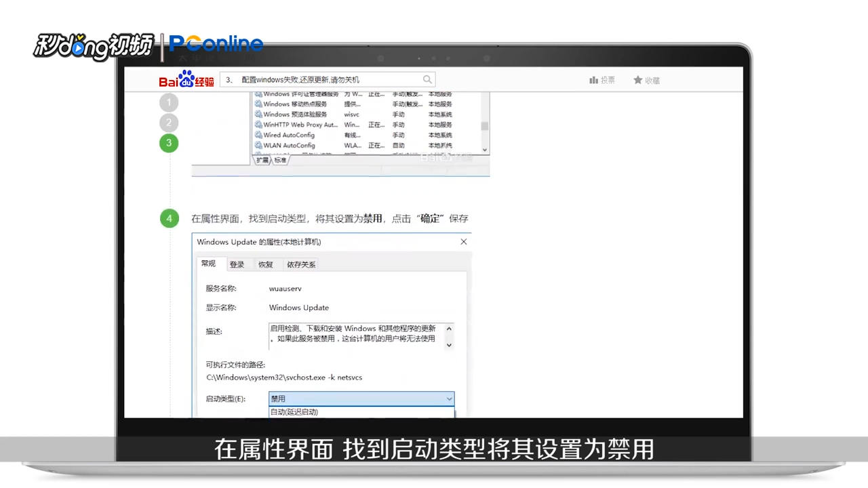Click the 启动类型 dropdown arrow
This screenshot has height=488, width=868.
(449, 399)
